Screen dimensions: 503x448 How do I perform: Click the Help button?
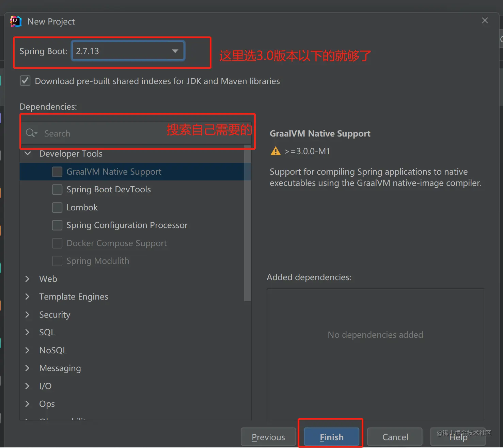(458, 437)
